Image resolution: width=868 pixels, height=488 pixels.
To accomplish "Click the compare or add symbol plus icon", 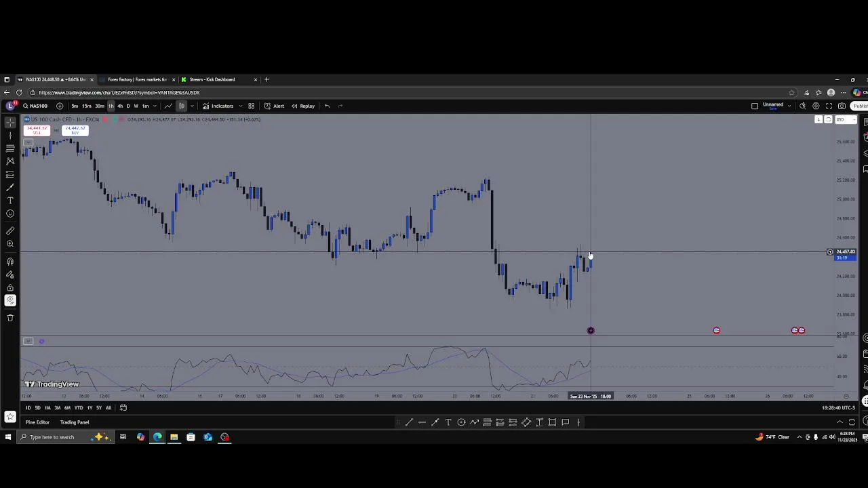I will (x=60, y=106).
